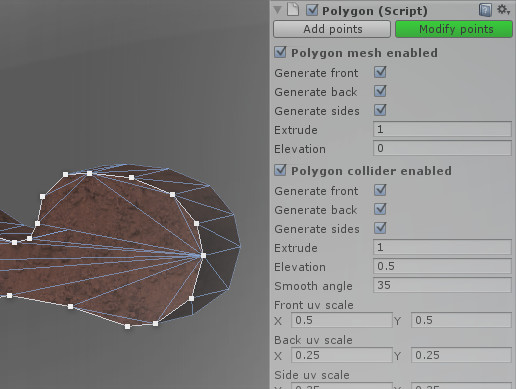
Task: Edit the Smooth angle field
Action: click(442, 285)
